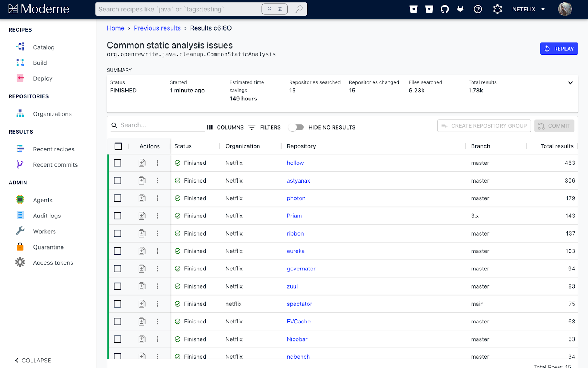Expand the summary panel chevron
Viewport: 588px width, 368px height.
[x=570, y=83]
